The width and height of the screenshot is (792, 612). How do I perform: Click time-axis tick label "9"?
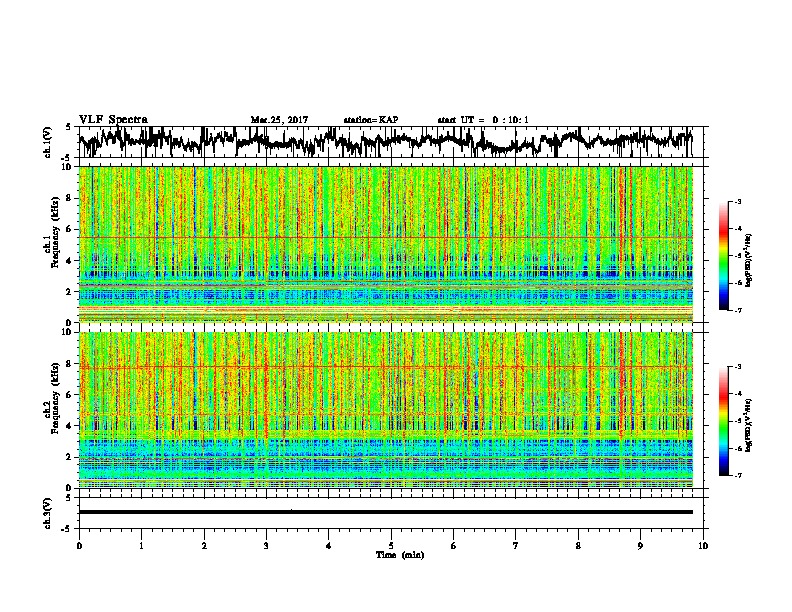(640, 546)
